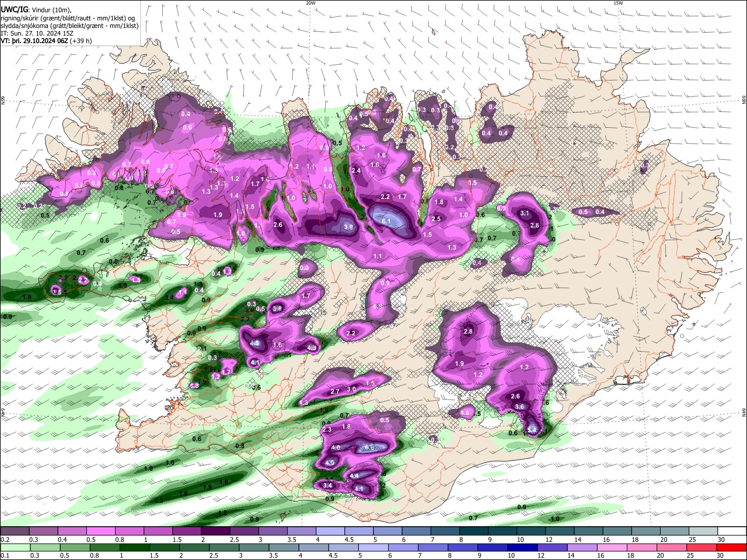The width and height of the screenshot is (747, 560).
Task: Click the 4.3 value label on the map
Action: tap(312, 348)
